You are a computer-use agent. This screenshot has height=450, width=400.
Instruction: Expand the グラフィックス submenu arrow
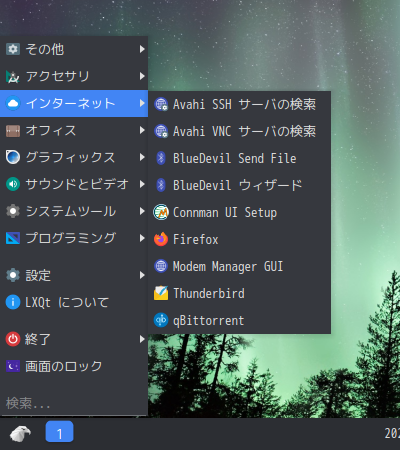142,157
